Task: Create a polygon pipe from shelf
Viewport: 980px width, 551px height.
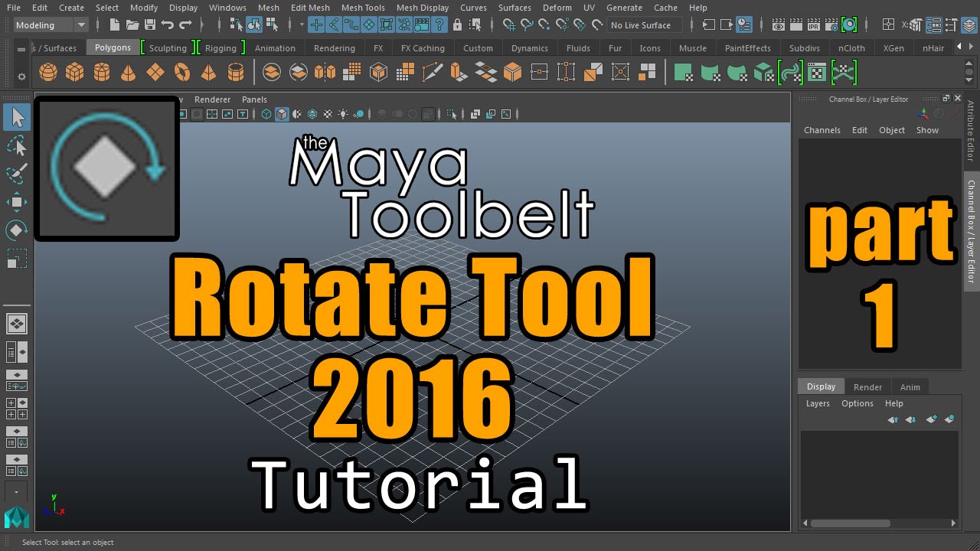Action: pyautogui.click(x=236, y=73)
